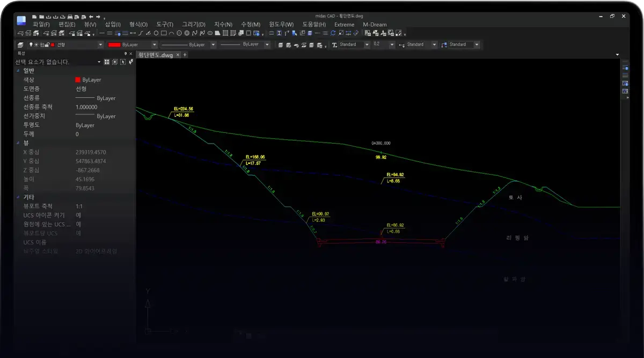The width and height of the screenshot is (644, 358).
Task: Expand the 0.2 text height dropdown
Action: pyautogui.click(x=392, y=45)
